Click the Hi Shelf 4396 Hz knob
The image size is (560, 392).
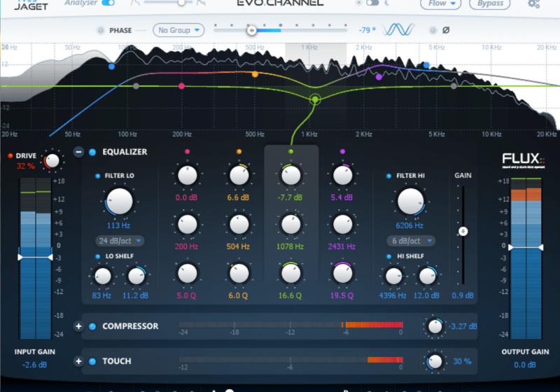coord(393,276)
